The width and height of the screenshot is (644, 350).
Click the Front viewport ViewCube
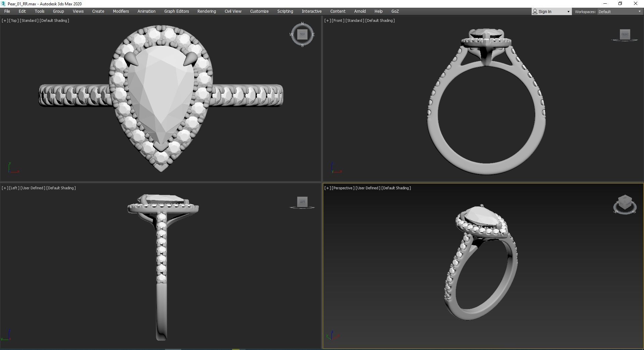[625, 34]
